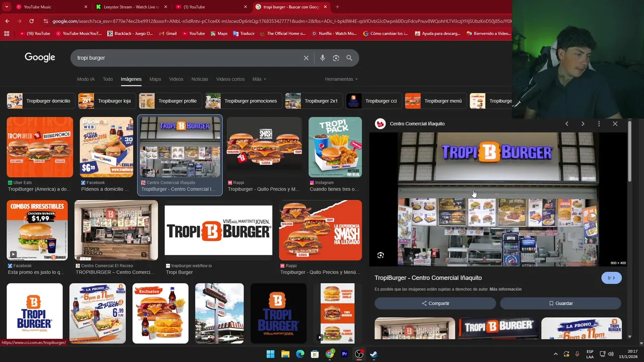Start voice search with microphone icon
Viewport: 644px width, 362px height.
coord(323,58)
